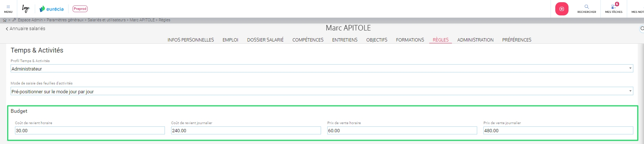Go to Salariés et utilisateurs breadcrumb
The image size is (644, 144).
(106, 20)
